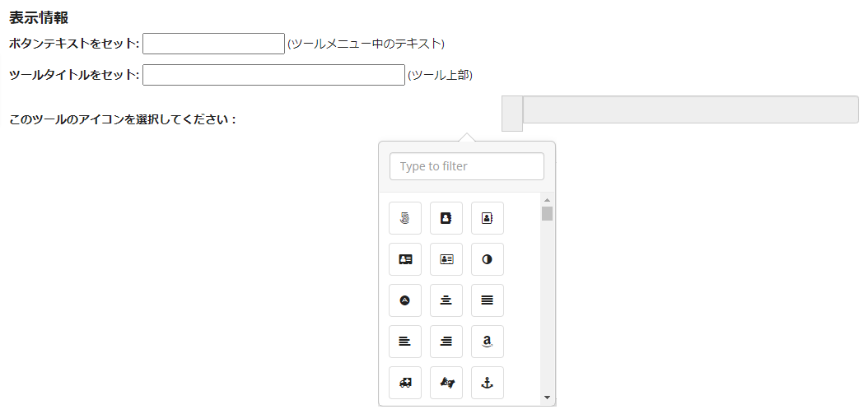Choose the Amazon logo icon
Screen dimensions: 868x414
(x=488, y=342)
